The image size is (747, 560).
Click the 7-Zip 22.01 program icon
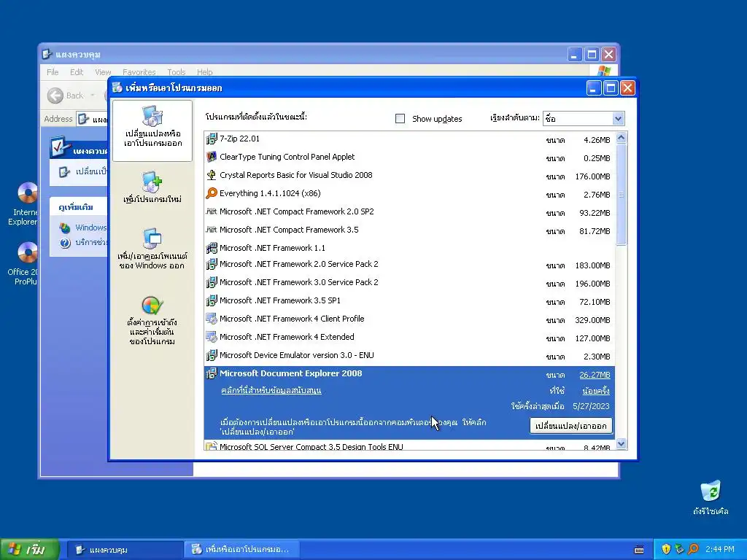pos(212,139)
